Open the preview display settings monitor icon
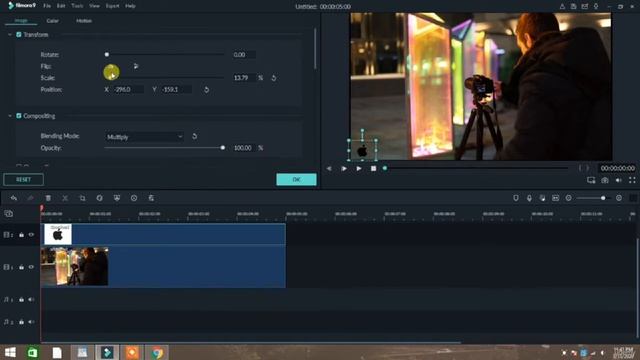Viewport: 640px width, 360px height. 591,180
